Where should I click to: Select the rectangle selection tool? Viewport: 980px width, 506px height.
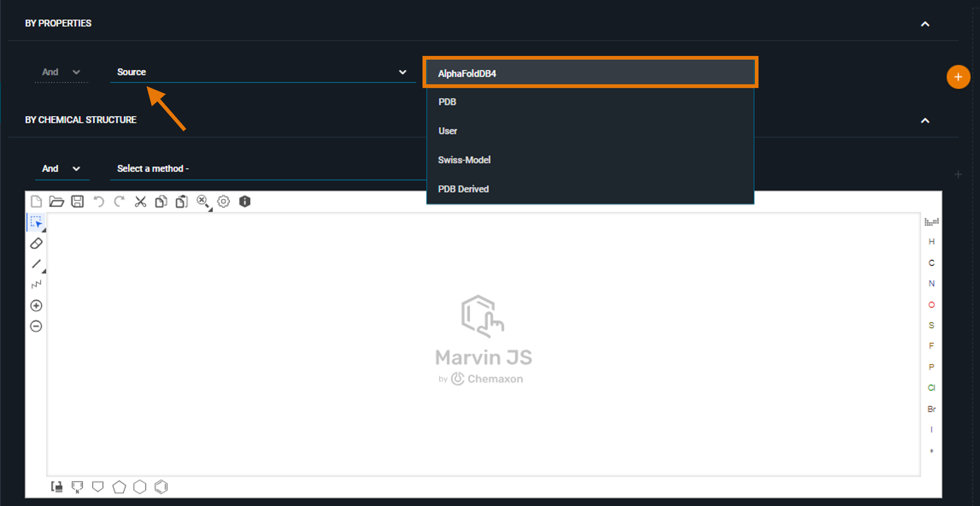[x=37, y=223]
